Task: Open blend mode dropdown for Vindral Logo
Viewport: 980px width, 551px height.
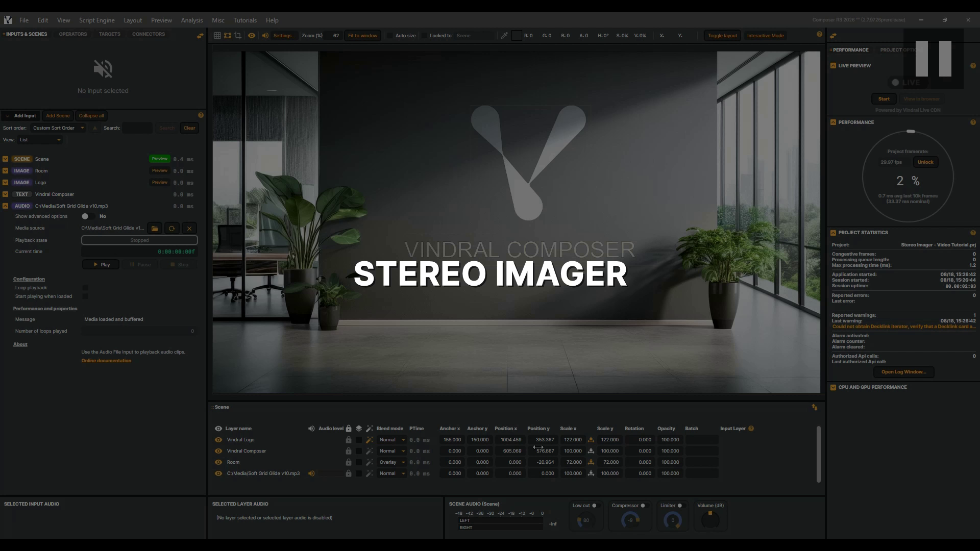Action: pyautogui.click(x=392, y=440)
